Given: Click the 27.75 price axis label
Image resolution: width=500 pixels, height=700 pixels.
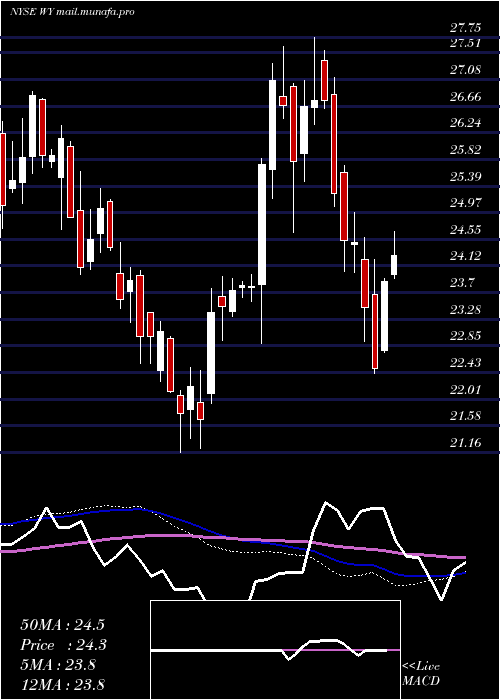Looking at the screenshot, I should pos(465,28).
